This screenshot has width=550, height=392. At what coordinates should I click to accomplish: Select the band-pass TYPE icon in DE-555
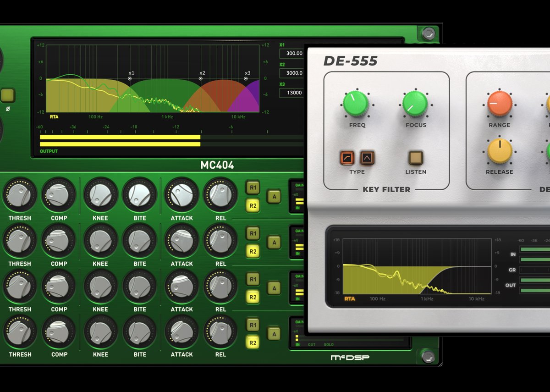pyautogui.click(x=367, y=158)
